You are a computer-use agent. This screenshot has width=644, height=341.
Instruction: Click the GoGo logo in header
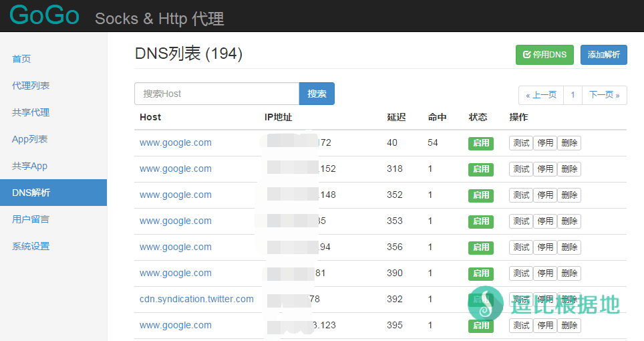pos(45,16)
